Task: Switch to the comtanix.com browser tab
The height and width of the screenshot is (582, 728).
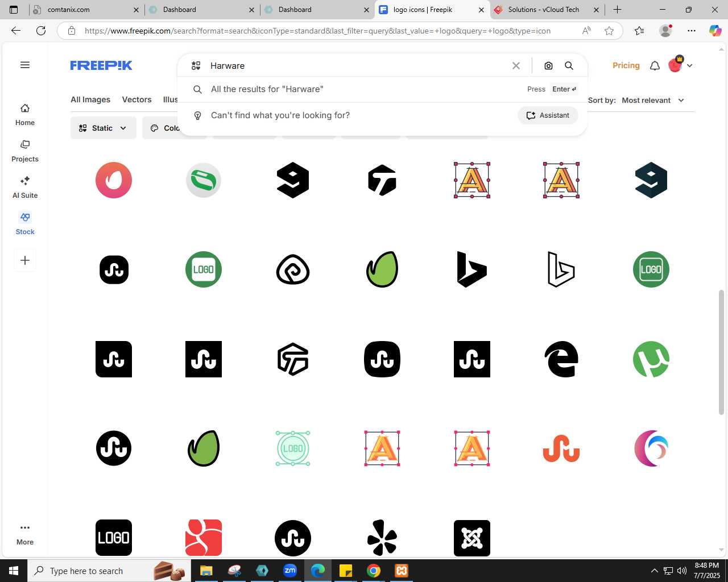Action: click(x=85, y=10)
